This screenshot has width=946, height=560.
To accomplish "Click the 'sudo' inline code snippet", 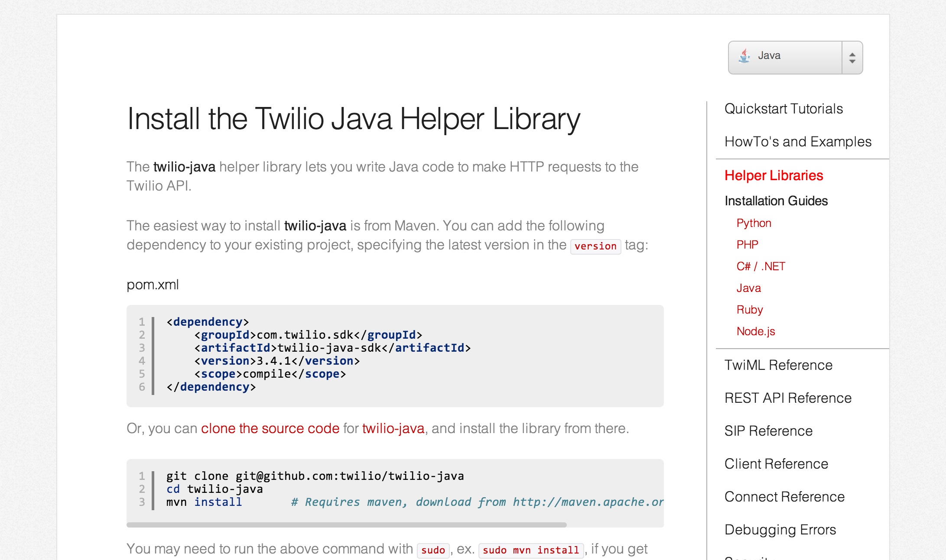I will click(x=433, y=550).
